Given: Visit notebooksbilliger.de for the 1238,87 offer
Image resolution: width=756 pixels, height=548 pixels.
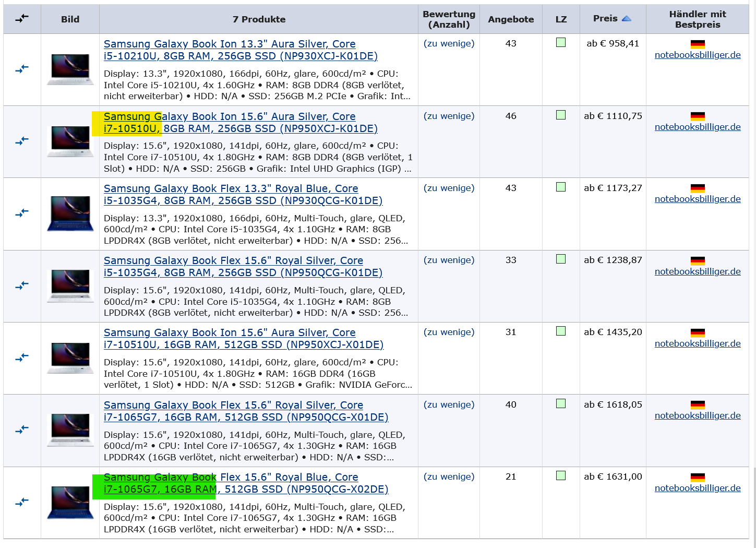Looking at the screenshot, I should coord(698,271).
